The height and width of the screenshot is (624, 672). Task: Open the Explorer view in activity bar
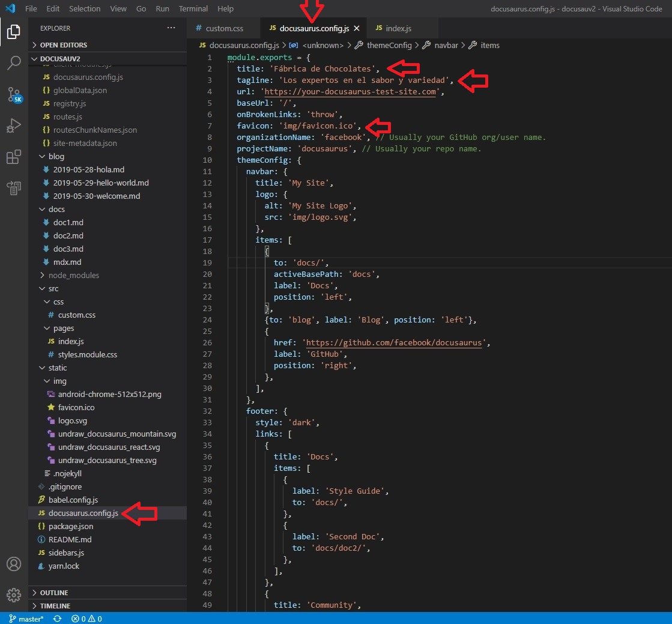[x=14, y=32]
